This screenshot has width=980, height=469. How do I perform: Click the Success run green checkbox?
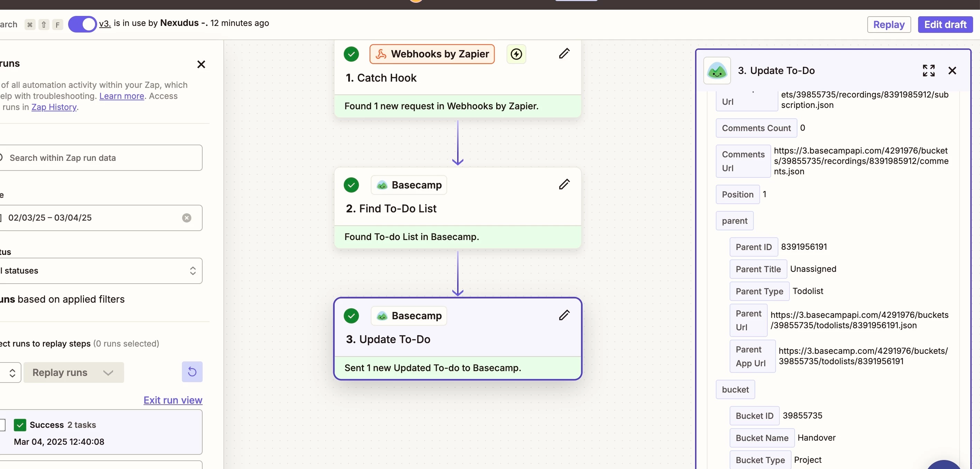[20, 424]
